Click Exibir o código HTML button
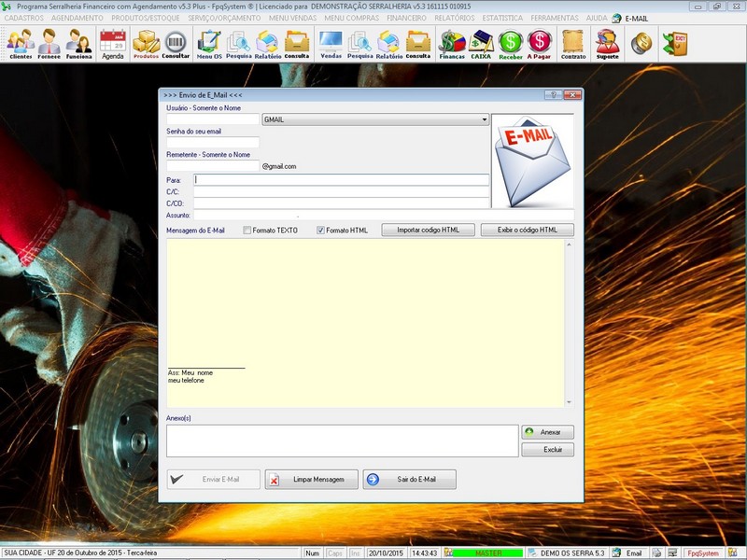The height and width of the screenshot is (560, 747). pos(528,230)
